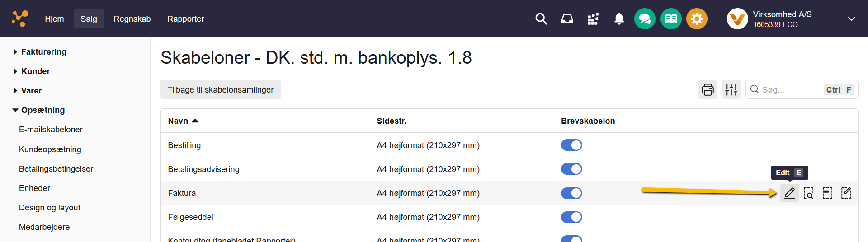
Task: Toggle Brevskabelon switch for Bestilling
Action: (571, 145)
